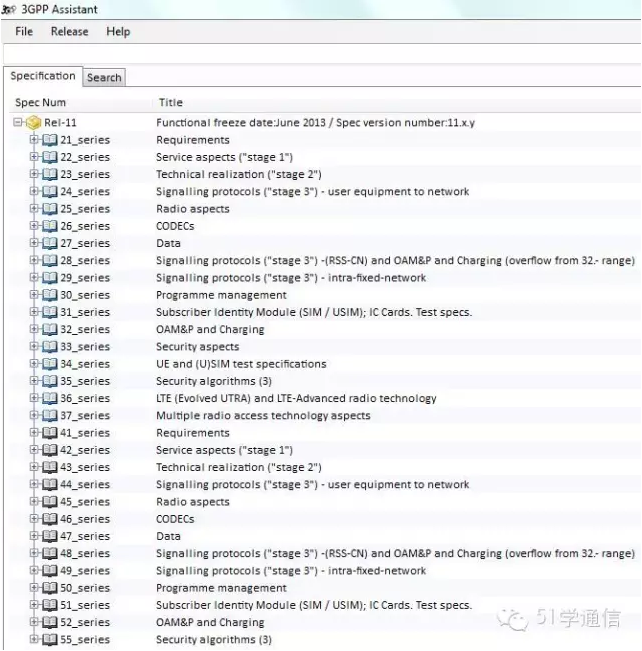The image size is (642, 651).
Task: Expand the 44_series node
Action: 34,484
